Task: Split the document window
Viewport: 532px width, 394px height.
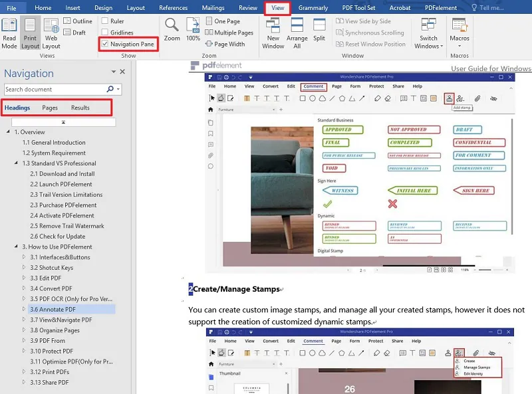Action: [x=319, y=29]
